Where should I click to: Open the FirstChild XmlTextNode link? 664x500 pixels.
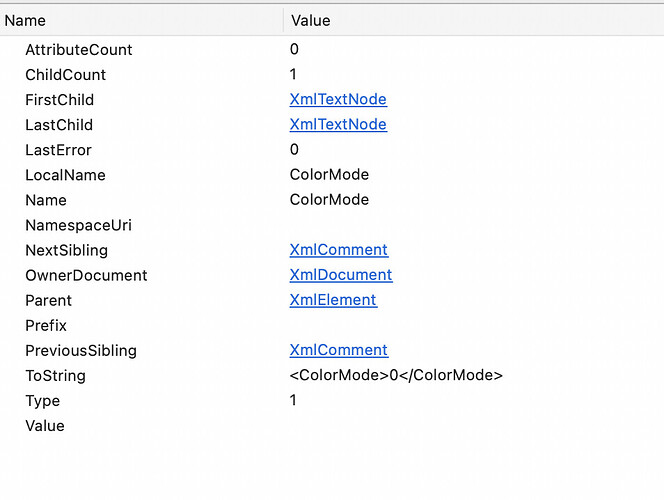click(x=338, y=99)
